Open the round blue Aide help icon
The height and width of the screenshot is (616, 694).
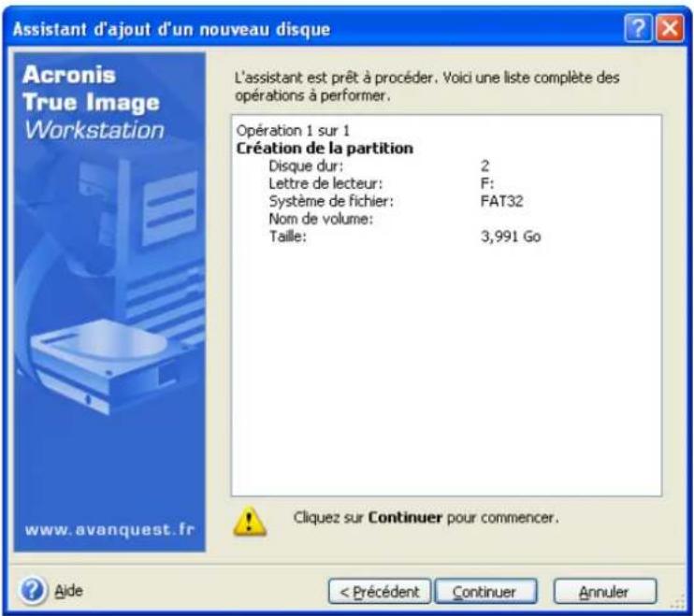click(x=33, y=590)
